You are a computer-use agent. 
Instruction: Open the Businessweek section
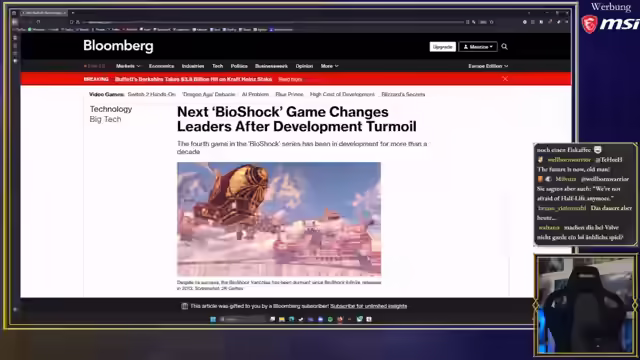(x=271, y=66)
